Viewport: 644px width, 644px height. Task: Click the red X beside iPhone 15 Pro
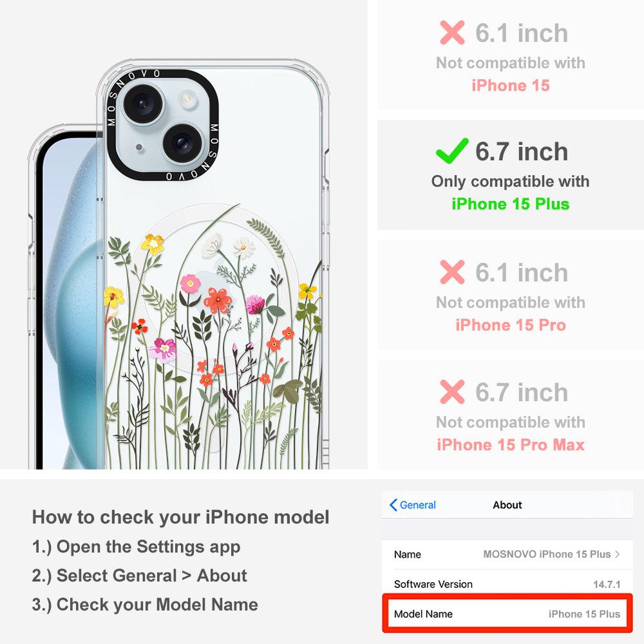(452, 272)
